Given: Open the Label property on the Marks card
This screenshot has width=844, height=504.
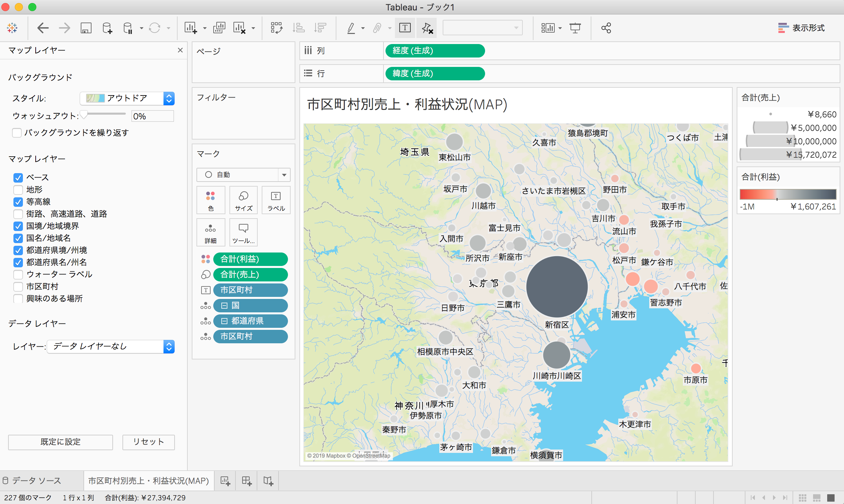Looking at the screenshot, I should coord(276,200).
